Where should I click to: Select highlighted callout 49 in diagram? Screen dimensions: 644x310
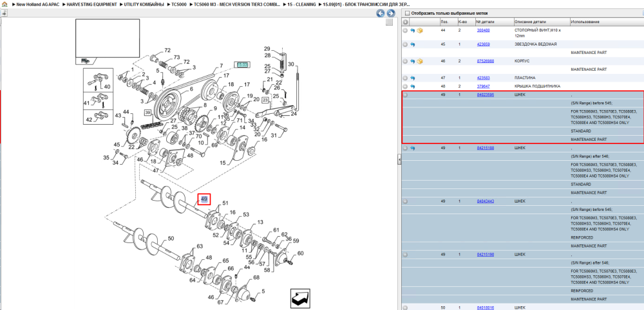204,199
